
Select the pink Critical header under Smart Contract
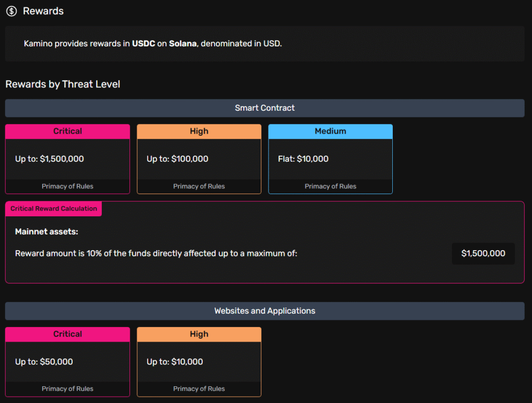[68, 132]
